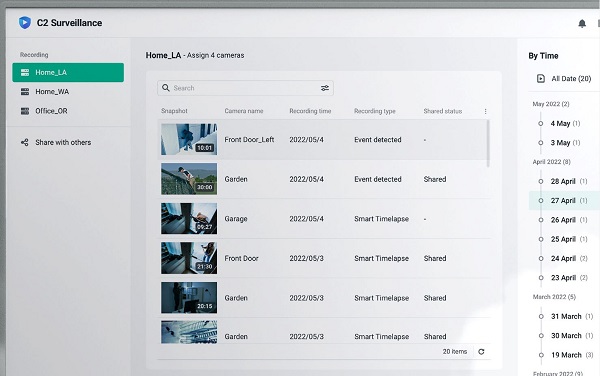
Task: Select Home_WA recording server
Action: pyautogui.click(x=68, y=91)
